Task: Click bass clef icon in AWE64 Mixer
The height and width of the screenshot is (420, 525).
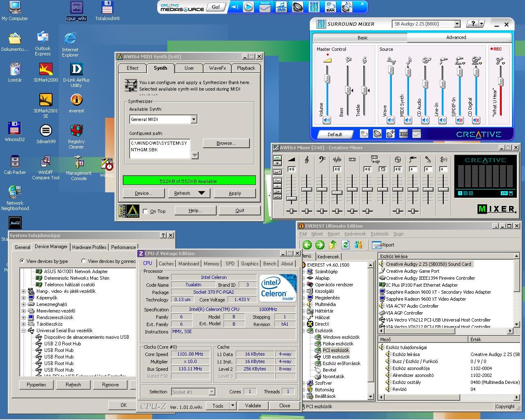Action: 322,159
